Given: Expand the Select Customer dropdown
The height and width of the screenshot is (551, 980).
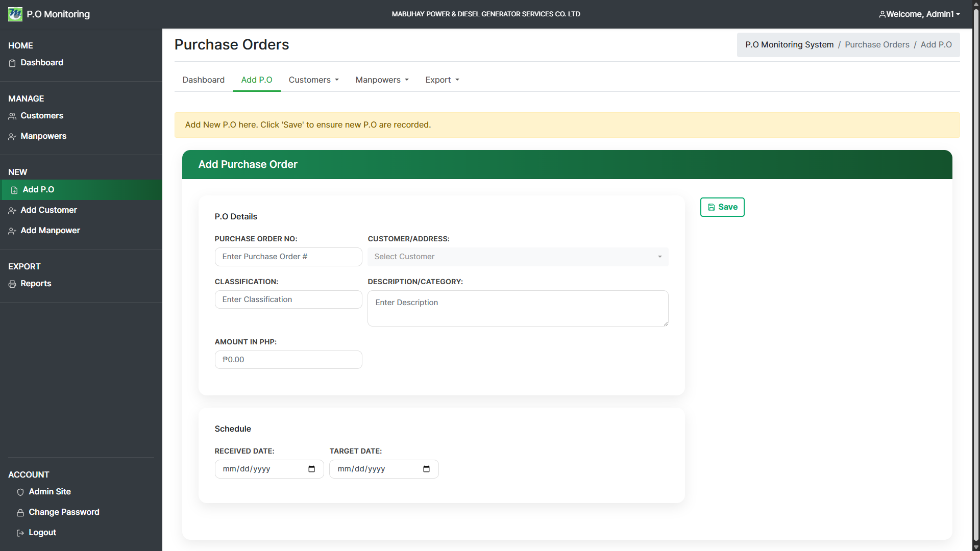Looking at the screenshot, I should click(x=518, y=257).
